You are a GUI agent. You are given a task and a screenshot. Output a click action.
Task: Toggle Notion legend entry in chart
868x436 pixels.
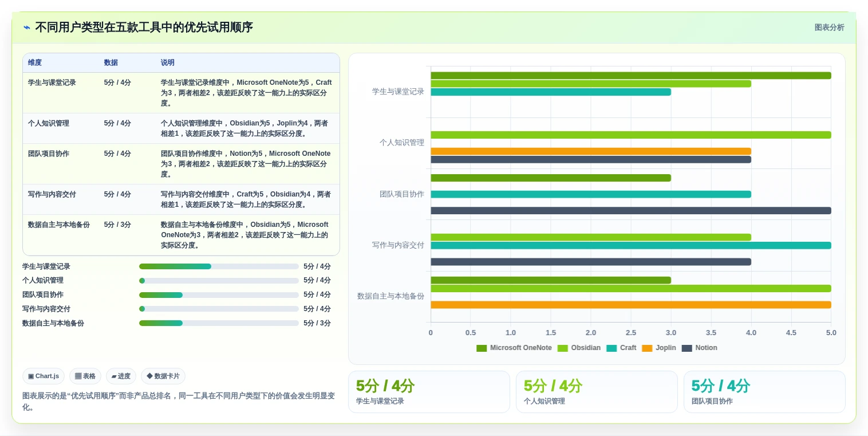pyautogui.click(x=699, y=348)
